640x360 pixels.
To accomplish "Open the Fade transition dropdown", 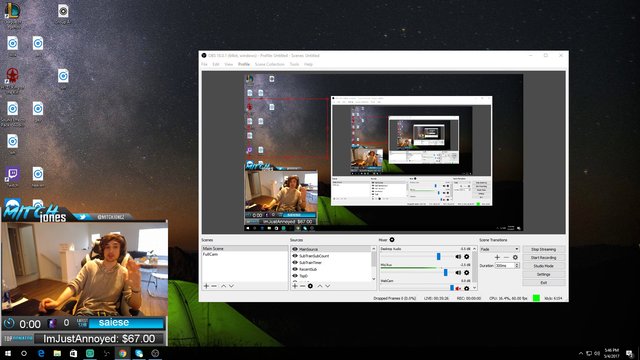I will (x=500, y=249).
